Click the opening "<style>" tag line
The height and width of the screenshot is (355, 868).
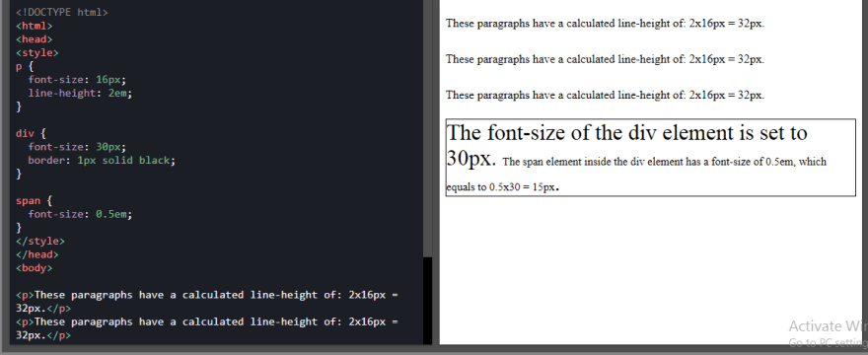click(x=37, y=52)
